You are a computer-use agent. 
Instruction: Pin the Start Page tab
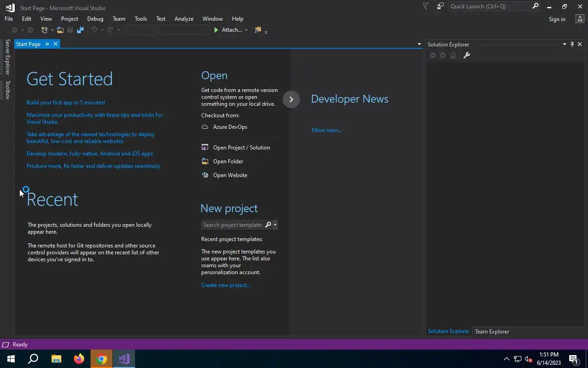47,44
